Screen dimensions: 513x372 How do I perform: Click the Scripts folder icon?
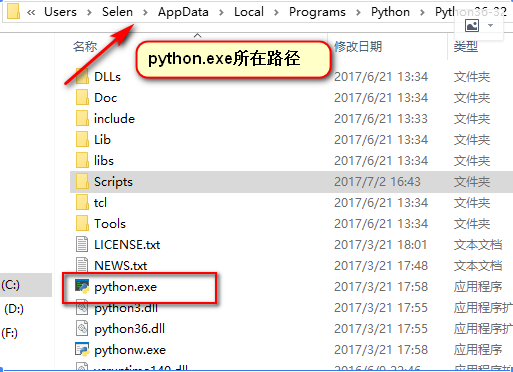coord(82,181)
